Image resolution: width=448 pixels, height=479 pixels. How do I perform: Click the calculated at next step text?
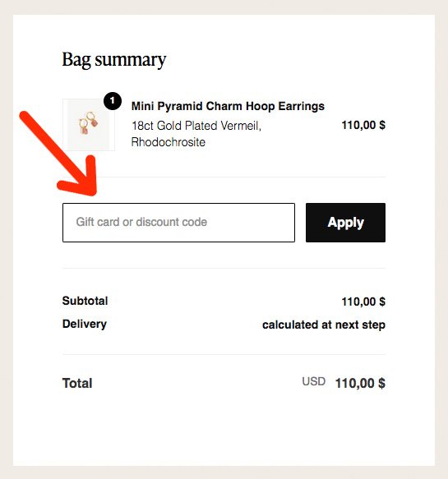(324, 325)
